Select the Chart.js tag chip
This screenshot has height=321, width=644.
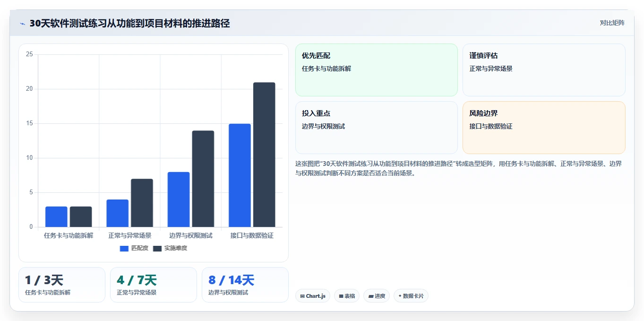(313, 296)
